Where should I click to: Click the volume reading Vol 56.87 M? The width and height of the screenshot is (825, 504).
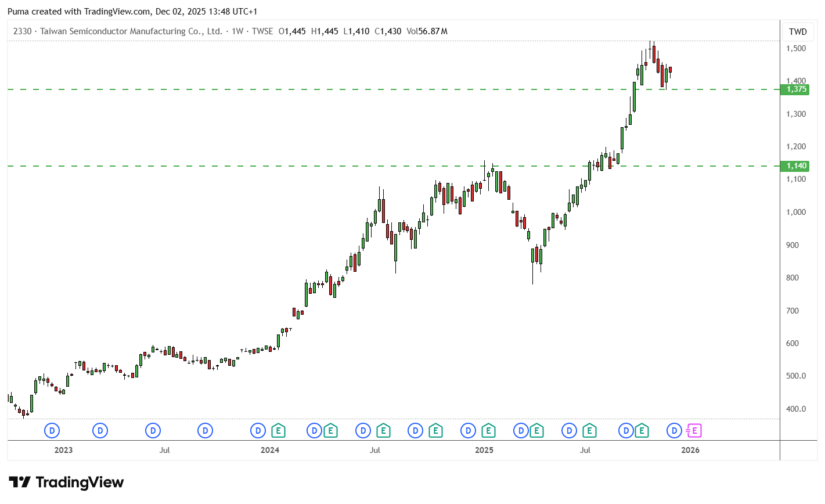tap(427, 31)
